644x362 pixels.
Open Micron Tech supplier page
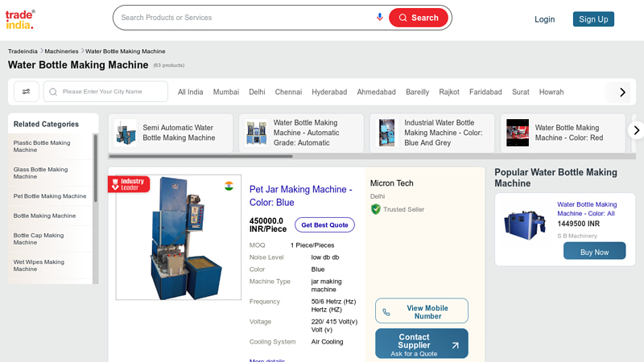point(391,183)
